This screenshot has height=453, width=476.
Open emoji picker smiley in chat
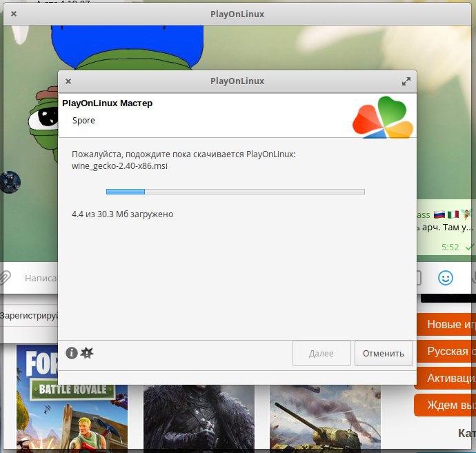click(x=446, y=278)
